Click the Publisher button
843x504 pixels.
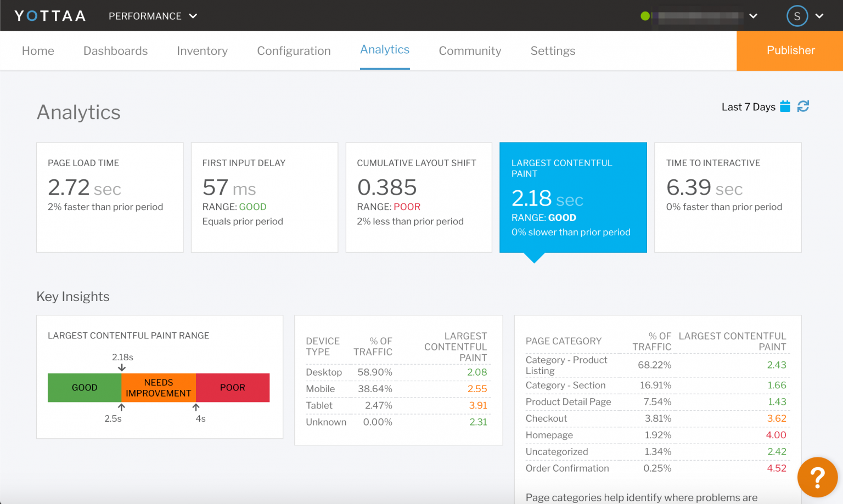(790, 50)
